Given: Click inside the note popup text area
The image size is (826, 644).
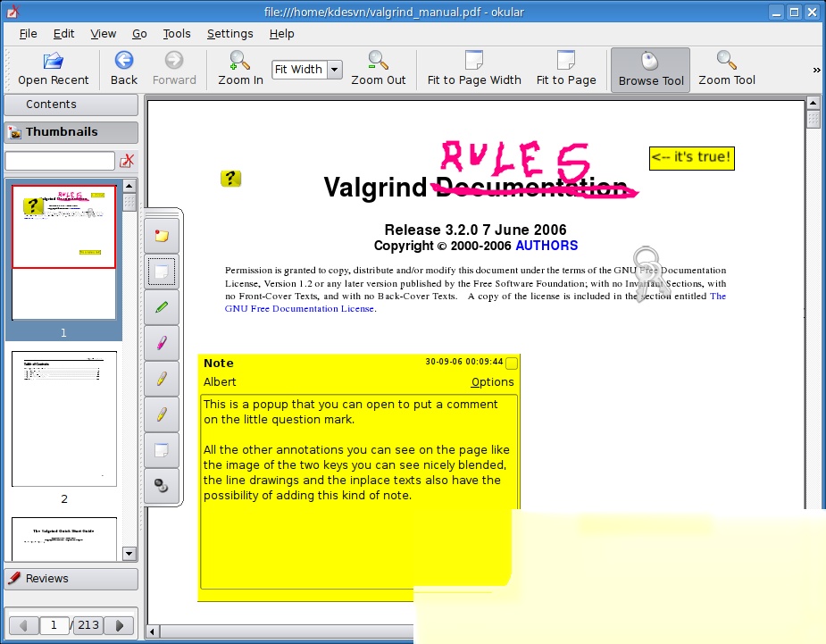Looking at the screenshot, I should [358, 491].
